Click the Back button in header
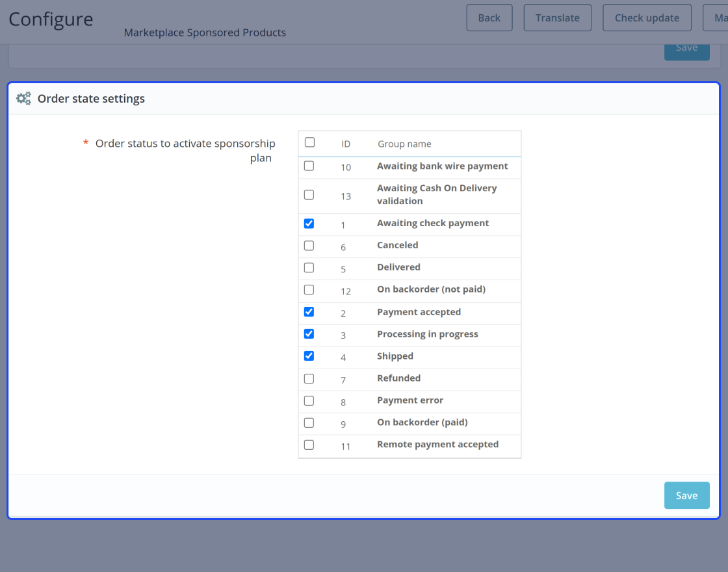Screen dimensions: 728x572 489,18
